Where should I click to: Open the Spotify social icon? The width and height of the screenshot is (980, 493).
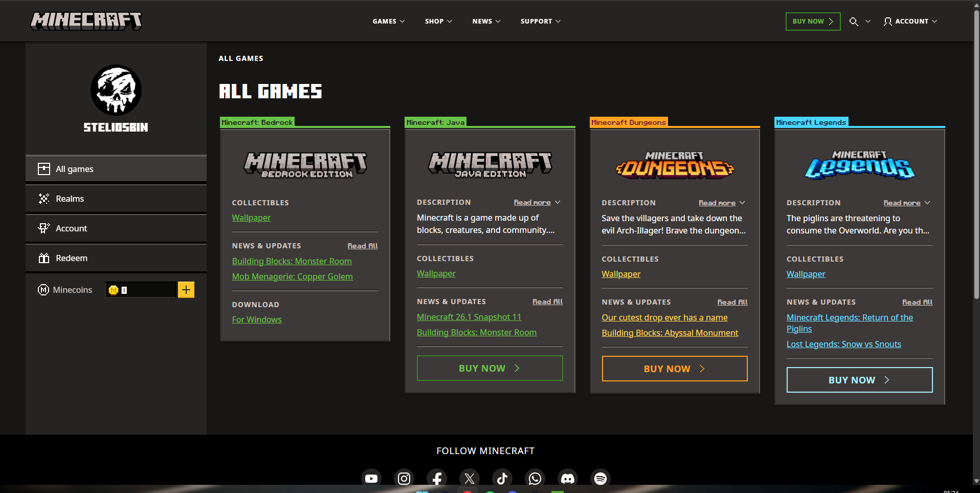click(x=600, y=478)
